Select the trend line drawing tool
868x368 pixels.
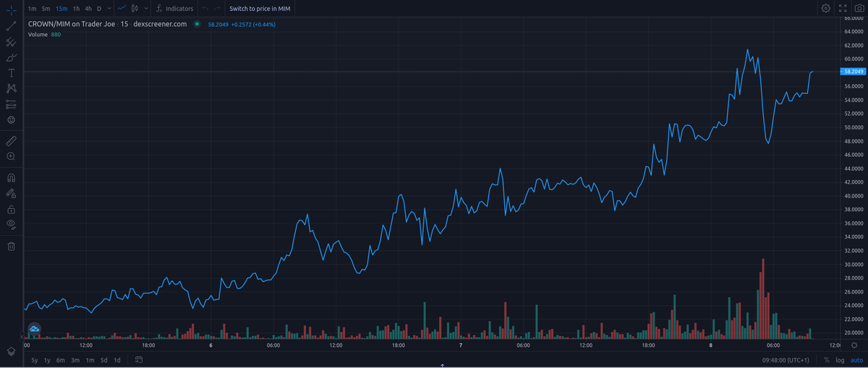(x=11, y=25)
